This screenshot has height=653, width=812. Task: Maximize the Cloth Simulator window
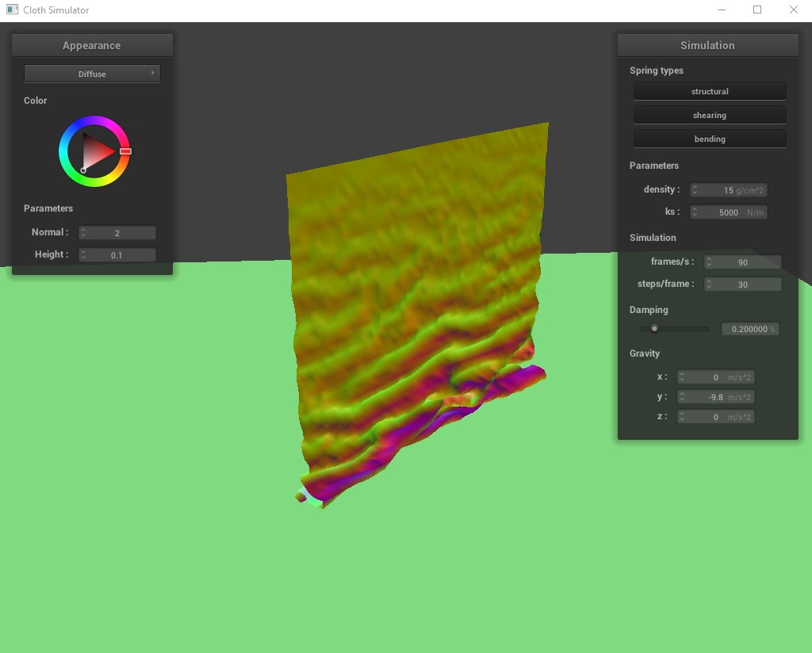pyautogui.click(x=757, y=10)
